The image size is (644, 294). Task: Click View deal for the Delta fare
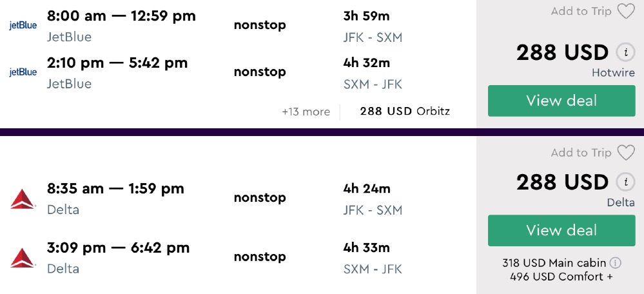click(x=561, y=230)
